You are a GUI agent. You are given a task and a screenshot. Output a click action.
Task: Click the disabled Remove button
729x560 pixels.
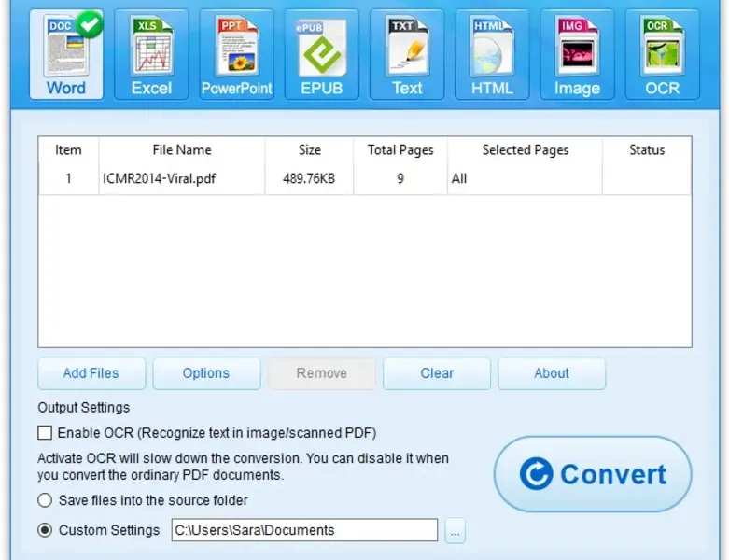(x=322, y=373)
